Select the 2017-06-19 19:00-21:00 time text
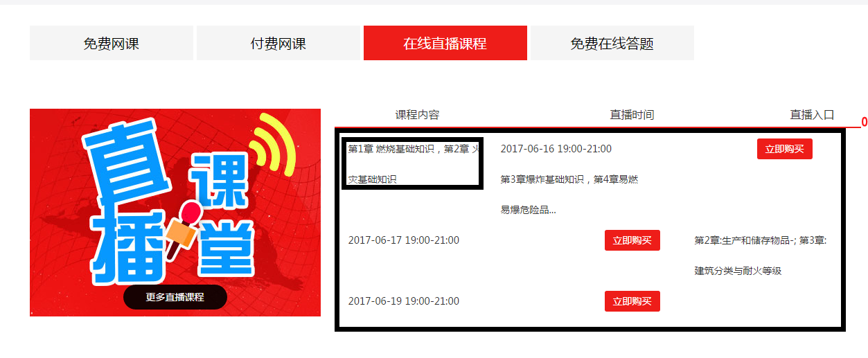 click(404, 301)
